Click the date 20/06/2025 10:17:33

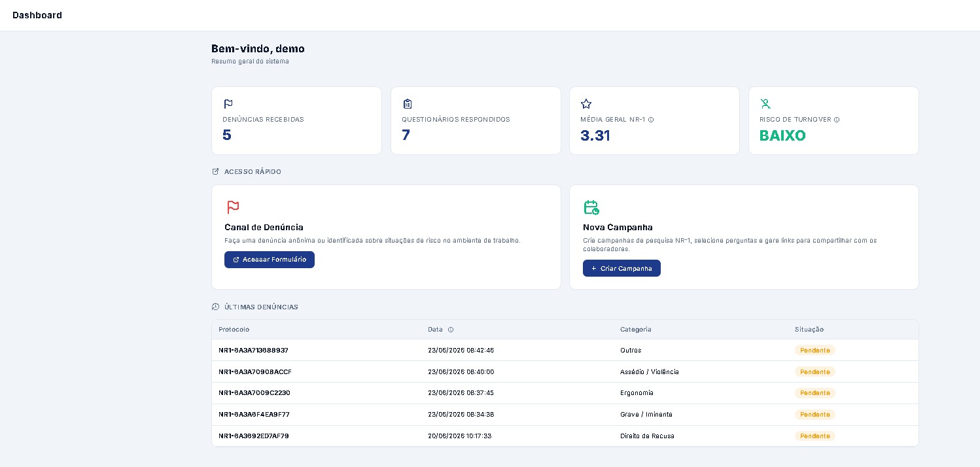click(460, 436)
